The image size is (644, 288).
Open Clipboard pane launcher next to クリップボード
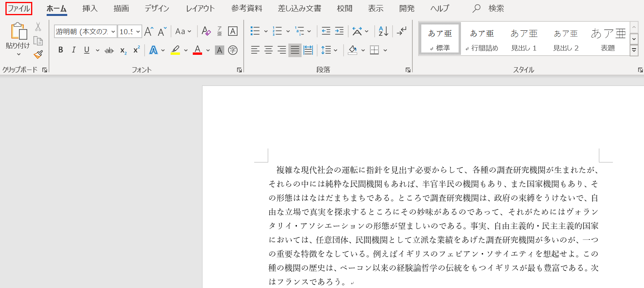tap(45, 70)
